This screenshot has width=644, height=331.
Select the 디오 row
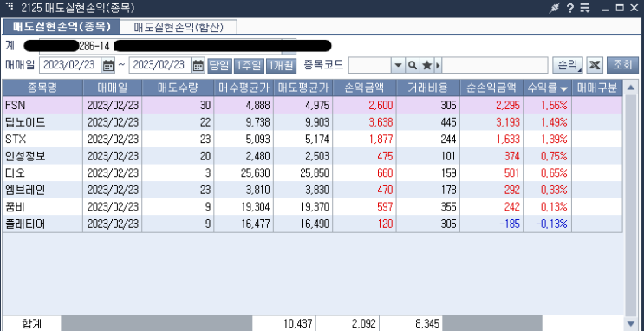(x=312, y=172)
